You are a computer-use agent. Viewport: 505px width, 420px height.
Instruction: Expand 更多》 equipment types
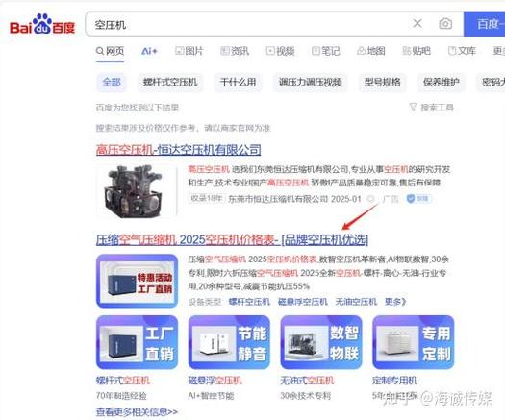coord(395,302)
